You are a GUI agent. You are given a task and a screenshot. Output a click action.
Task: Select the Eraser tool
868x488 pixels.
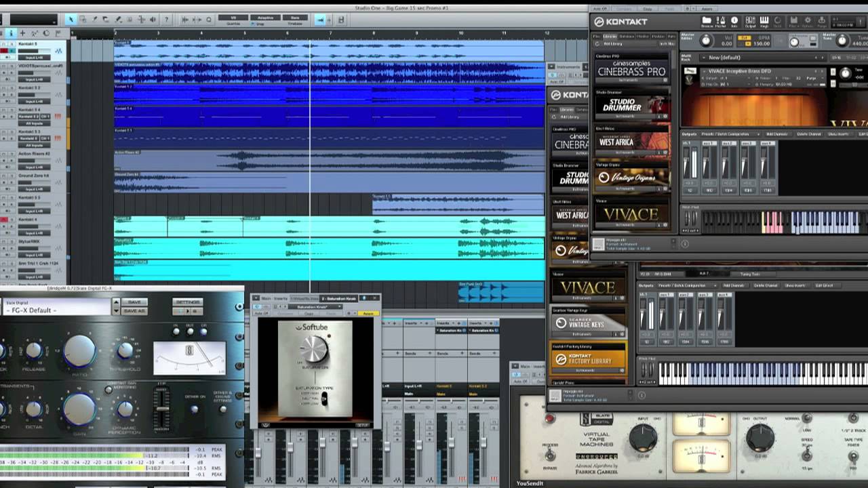tap(106, 19)
